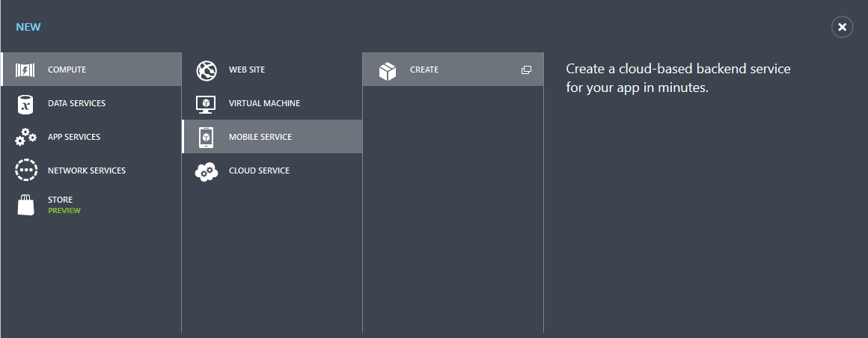Select the CLOUD SERVICE option
The width and height of the screenshot is (868, 338).
pos(272,170)
